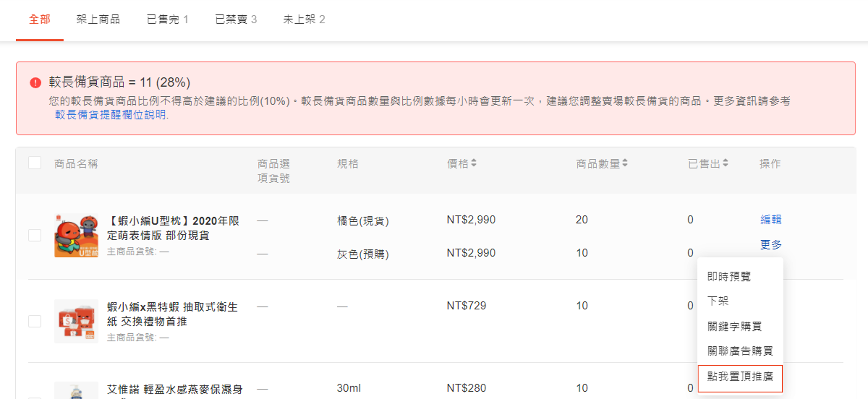The height and width of the screenshot is (399, 868).
Task: Tick the select-all checkbox in table header
Action: click(x=35, y=163)
